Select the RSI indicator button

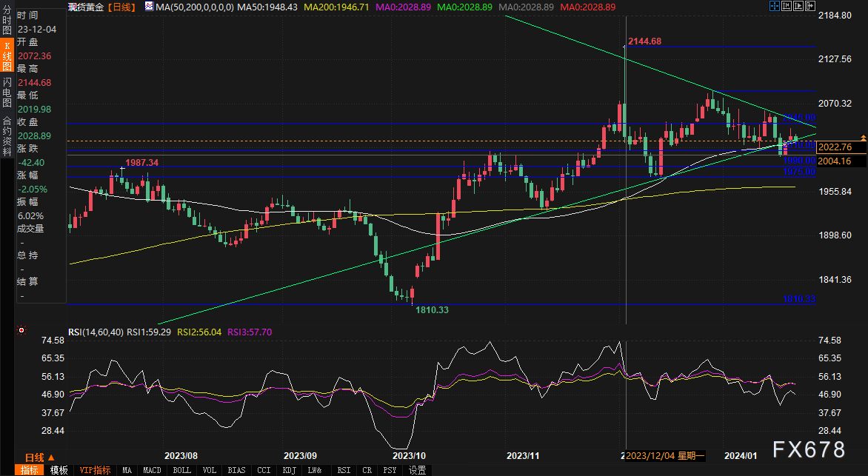point(344,470)
